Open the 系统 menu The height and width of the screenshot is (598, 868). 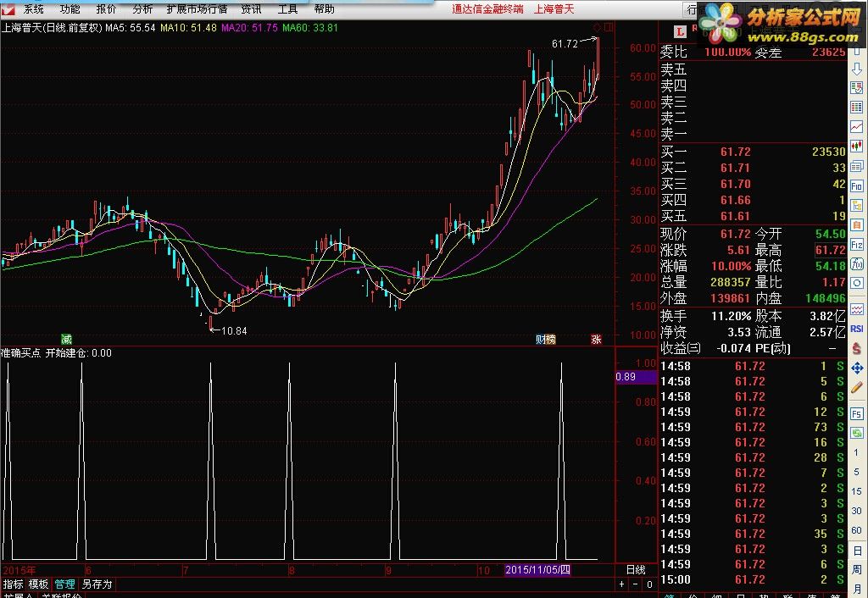[x=33, y=9]
